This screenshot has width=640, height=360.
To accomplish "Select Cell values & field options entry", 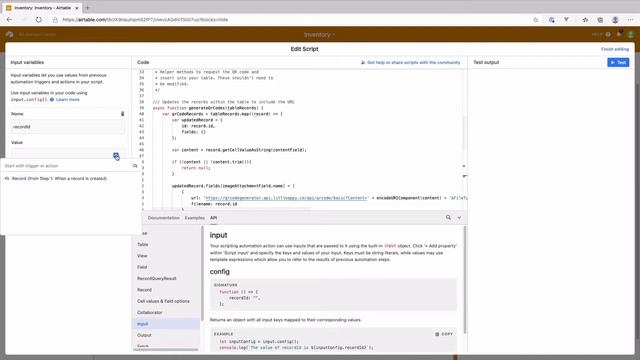I will coord(163,301).
